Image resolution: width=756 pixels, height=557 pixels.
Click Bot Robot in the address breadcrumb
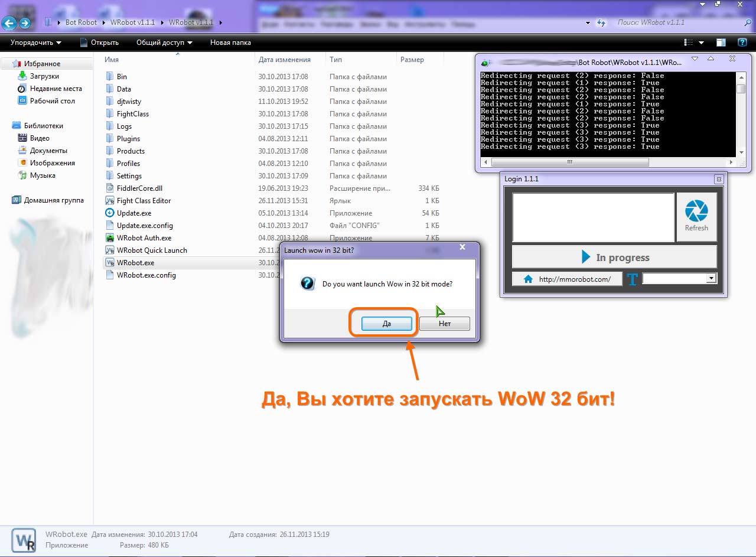tap(82, 22)
